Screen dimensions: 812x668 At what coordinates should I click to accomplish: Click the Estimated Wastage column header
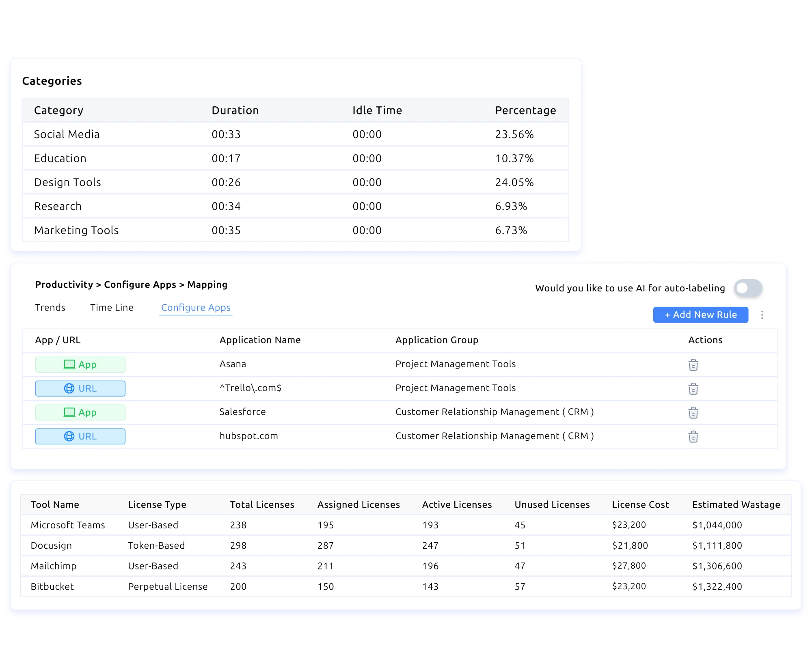click(736, 504)
